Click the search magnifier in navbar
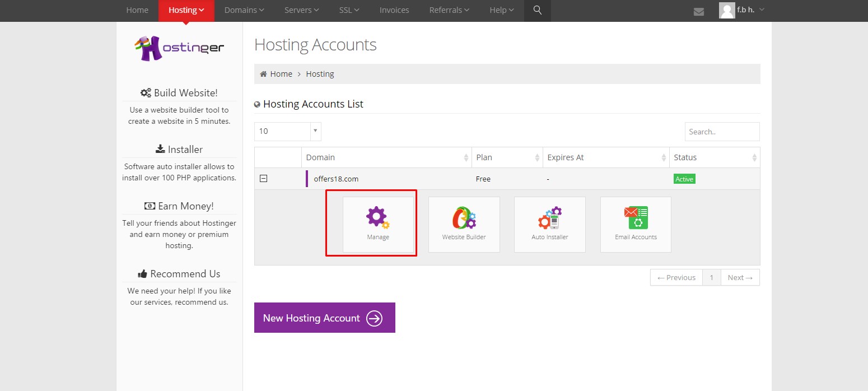 (538, 10)
